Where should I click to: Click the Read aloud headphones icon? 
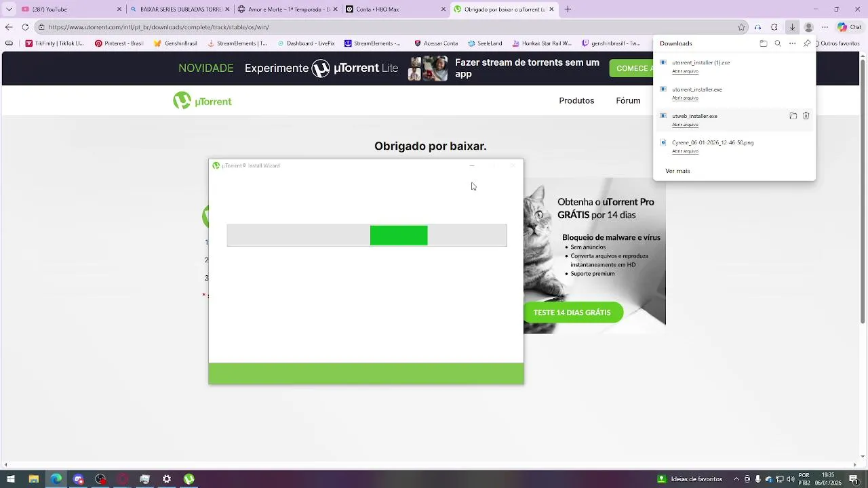[x=757, y=27]
